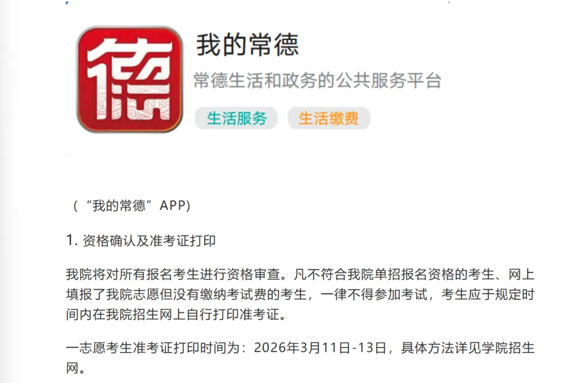The width and height of the screenshot is (588, 383).
Task: Click the phrase 单招报名资格
Action: pos(414,274)
